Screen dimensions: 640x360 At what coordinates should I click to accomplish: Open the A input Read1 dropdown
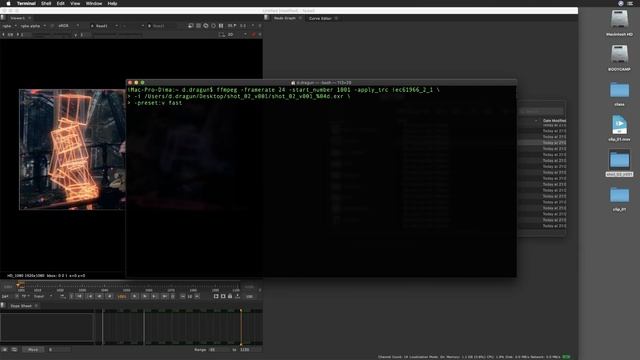click(104, 26)
